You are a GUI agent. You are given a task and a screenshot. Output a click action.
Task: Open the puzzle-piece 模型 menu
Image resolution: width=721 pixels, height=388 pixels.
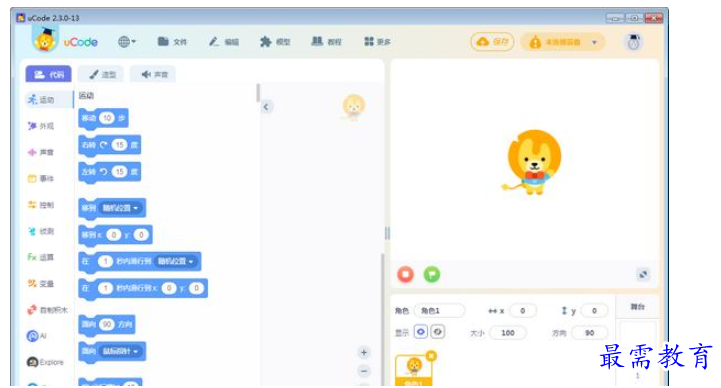[x=275, y=42]
